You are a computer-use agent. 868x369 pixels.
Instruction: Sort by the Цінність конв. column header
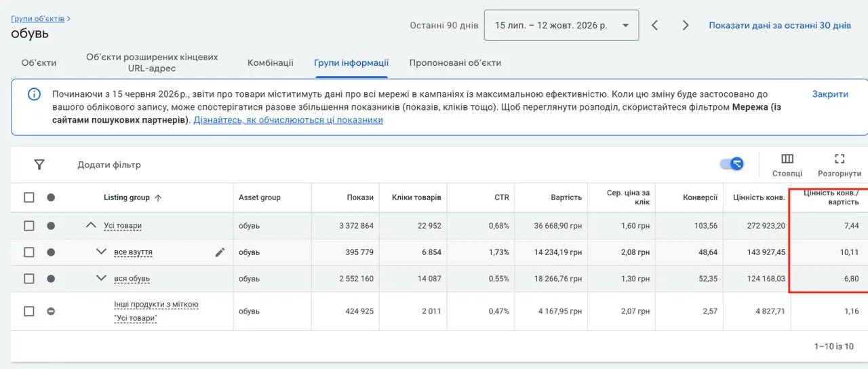pos(759,197)
